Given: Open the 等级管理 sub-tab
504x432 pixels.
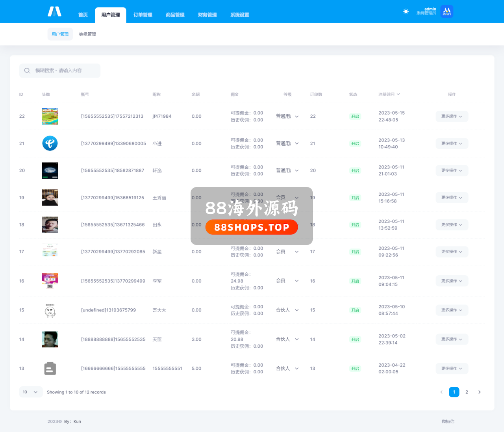Looking at the screenshot, I should 87,34.
